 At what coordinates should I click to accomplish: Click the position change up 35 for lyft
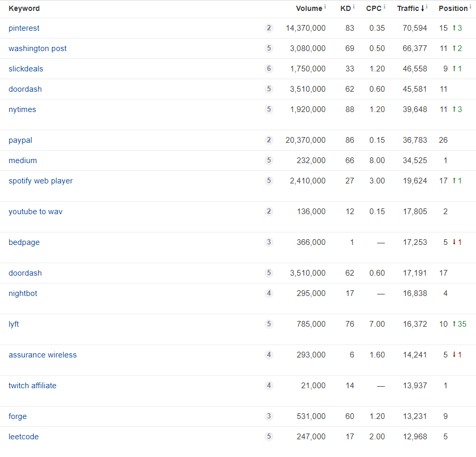[459, 324]
